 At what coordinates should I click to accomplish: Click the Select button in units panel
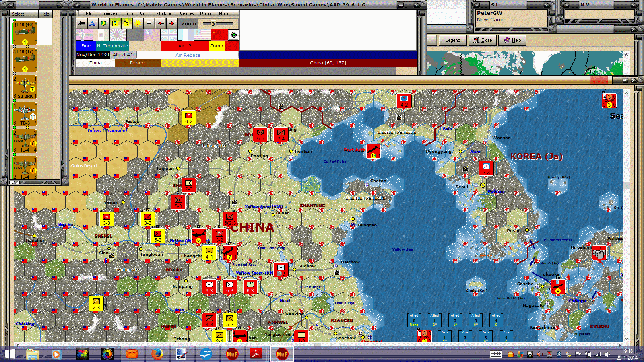(x=23, y=14)
